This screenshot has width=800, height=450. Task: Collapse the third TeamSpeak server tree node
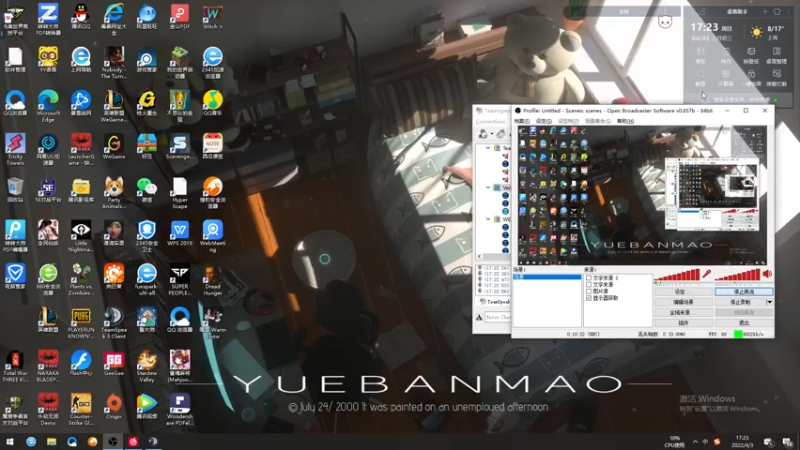488,219
